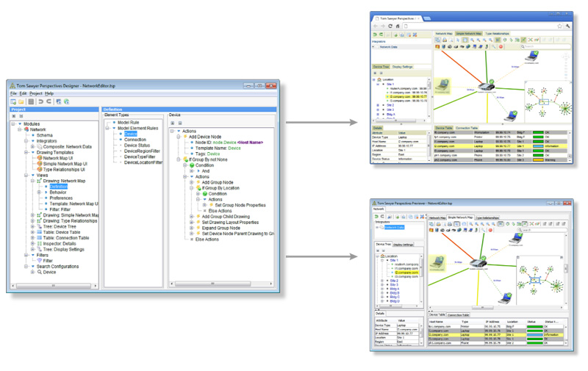588x371 pixels.
Task: Click Tags: Device row in Designer
Action: (x=207, y=154)
